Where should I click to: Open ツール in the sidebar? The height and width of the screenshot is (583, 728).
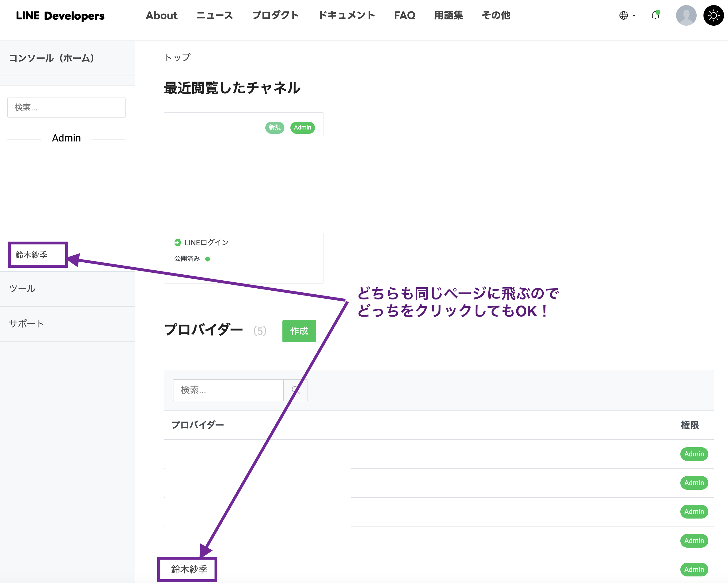67,289
